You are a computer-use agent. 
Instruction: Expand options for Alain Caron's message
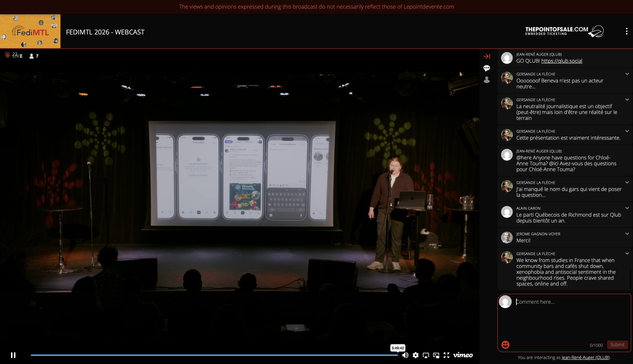[627, 208]
